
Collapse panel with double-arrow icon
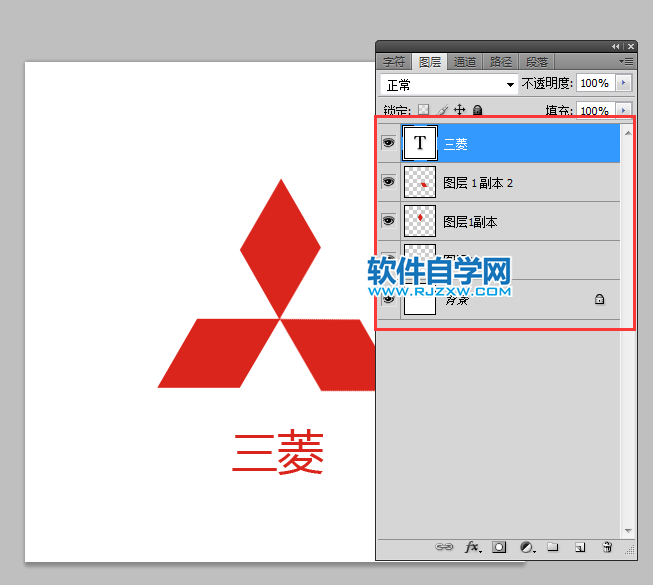616,47
